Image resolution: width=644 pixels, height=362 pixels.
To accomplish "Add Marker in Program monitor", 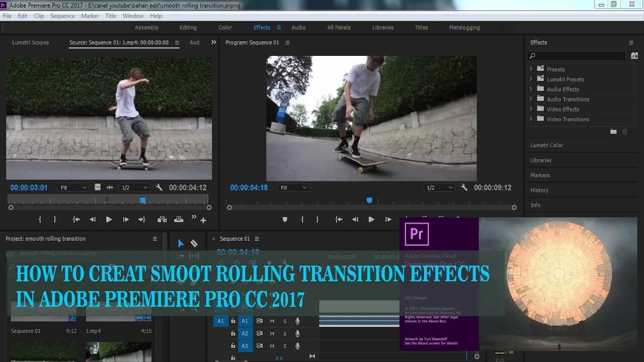I will (x=285, y=219).
